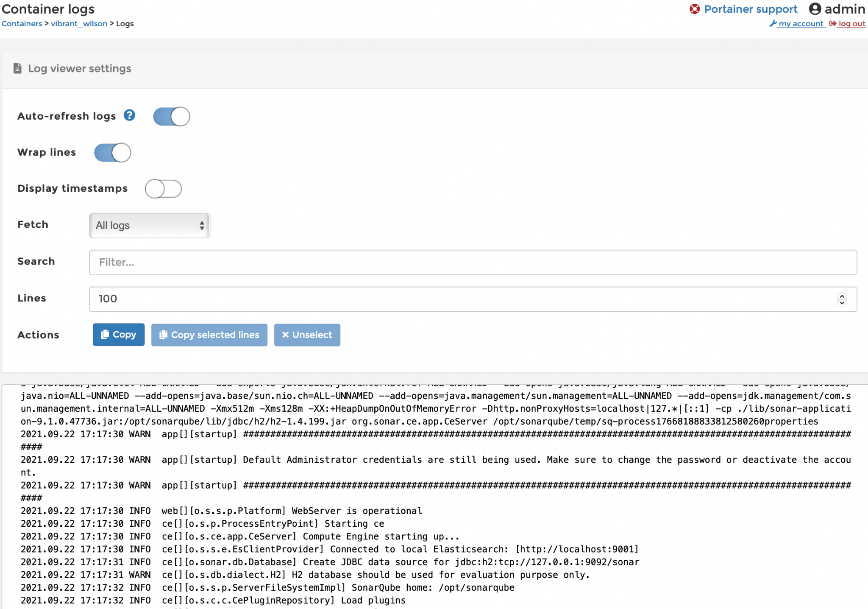Click the copy icon on the Copy button
This screenshot has height=609, width=868.
105,335
